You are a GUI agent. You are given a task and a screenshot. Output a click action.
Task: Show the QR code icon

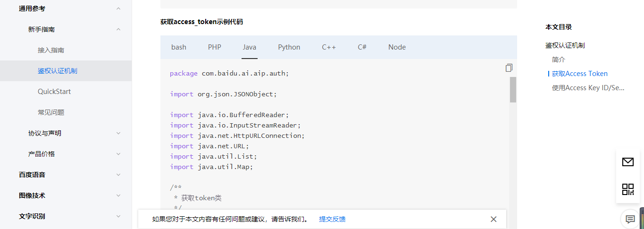click(x=627, y=189)
